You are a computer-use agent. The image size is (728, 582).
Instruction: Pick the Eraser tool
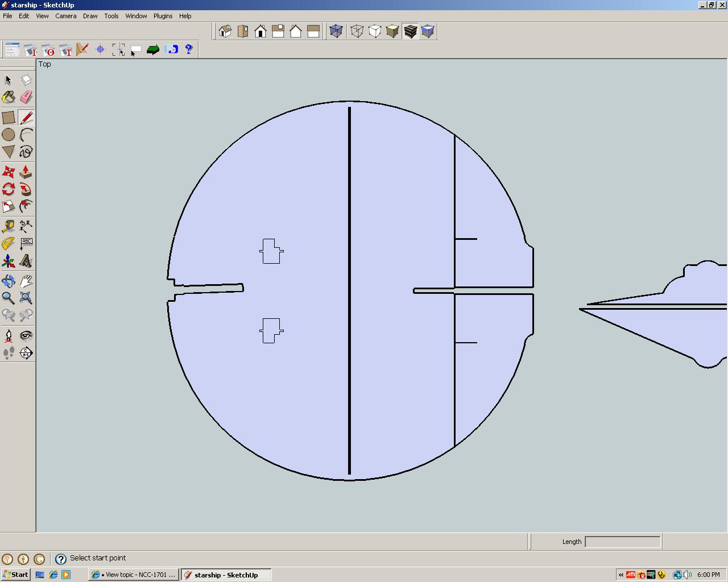26,97
